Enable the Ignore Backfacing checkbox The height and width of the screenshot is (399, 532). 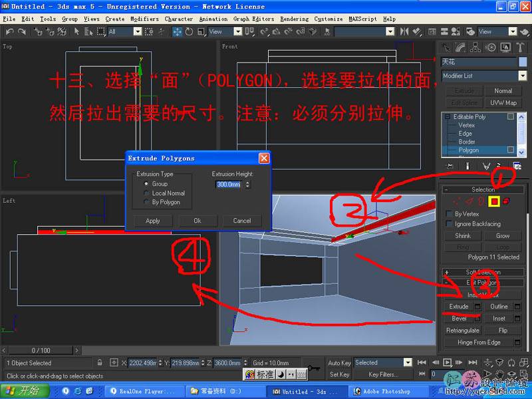449,223
